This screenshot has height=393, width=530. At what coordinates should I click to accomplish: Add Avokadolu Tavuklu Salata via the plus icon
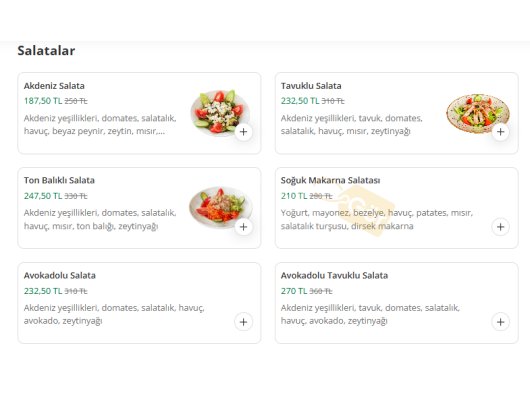[x=501, y=322]
